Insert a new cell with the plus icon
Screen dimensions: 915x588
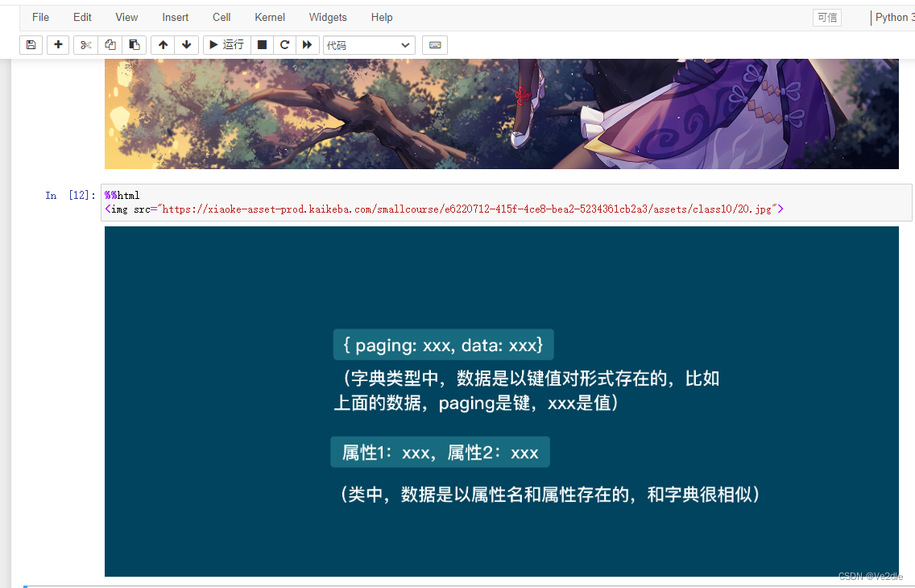(57, 44)
